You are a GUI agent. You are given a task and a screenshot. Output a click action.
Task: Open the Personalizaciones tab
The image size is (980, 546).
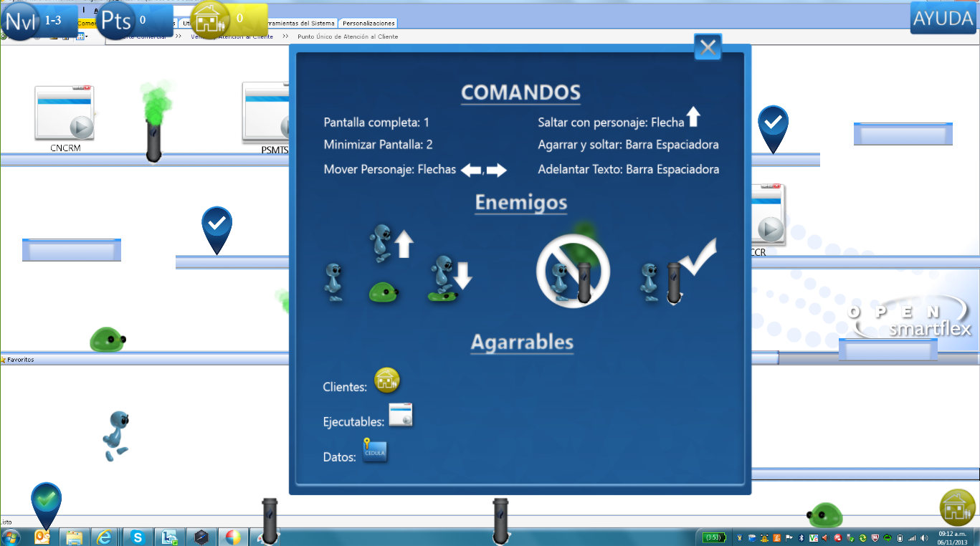coord(368,24)
